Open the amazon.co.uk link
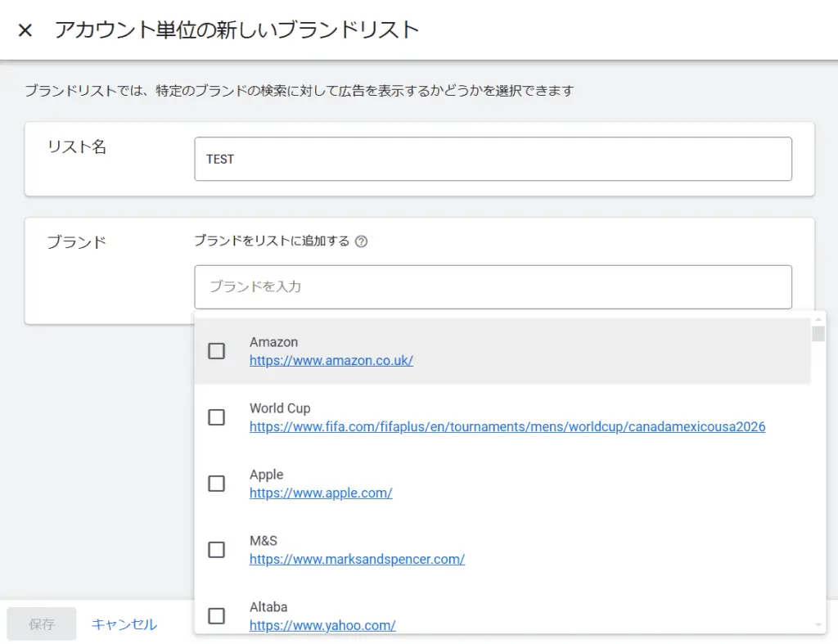Viewport: 838px width, 644px height. tap(331, 360)
